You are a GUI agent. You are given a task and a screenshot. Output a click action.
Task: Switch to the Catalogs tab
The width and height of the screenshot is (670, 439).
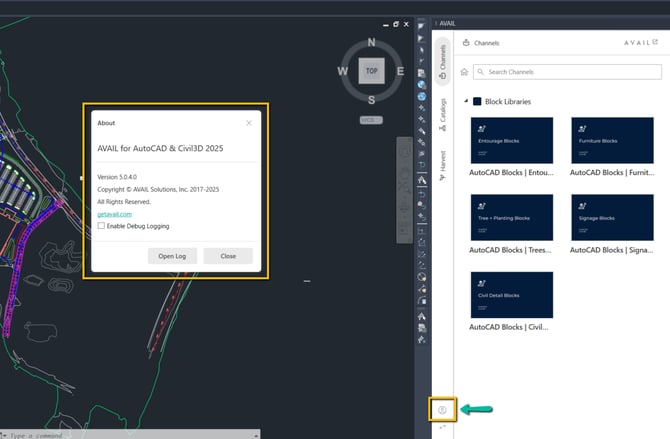[x=443, y=124]
